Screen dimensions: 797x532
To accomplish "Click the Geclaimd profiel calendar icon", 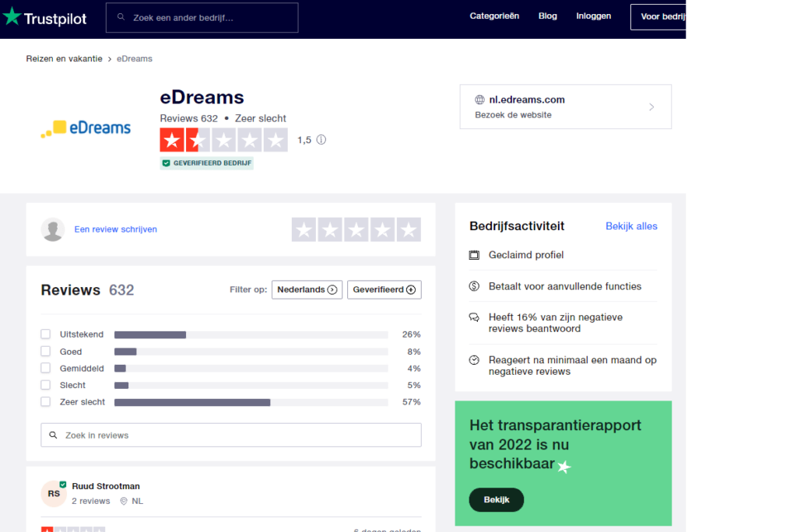I will 474,255.
